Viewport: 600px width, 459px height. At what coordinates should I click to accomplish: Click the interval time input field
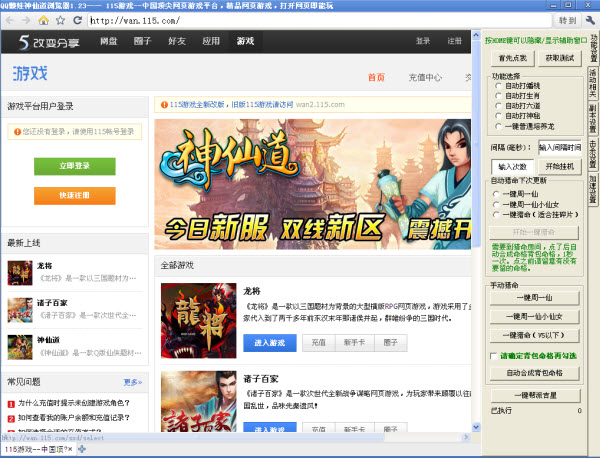[x=560, y=147]
